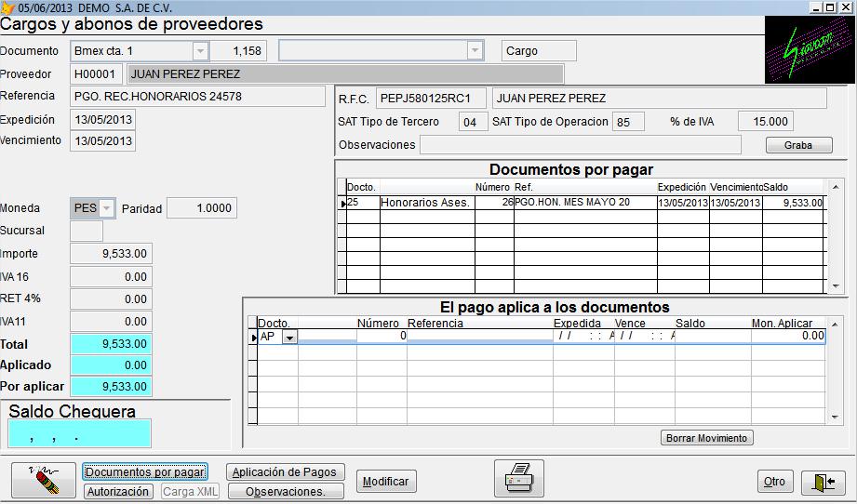Click the Total amount field
Screen dimensions: 857x504
[x=111, y=344]
